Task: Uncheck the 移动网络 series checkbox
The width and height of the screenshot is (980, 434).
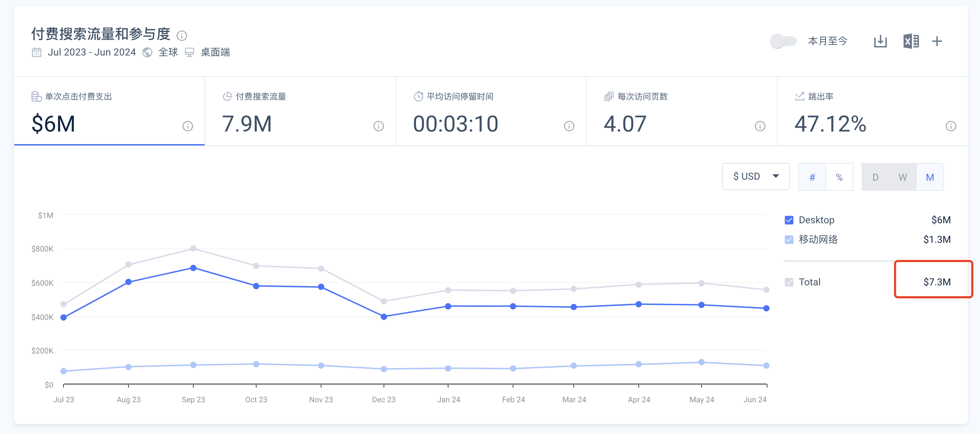Action: click(789, 240)
